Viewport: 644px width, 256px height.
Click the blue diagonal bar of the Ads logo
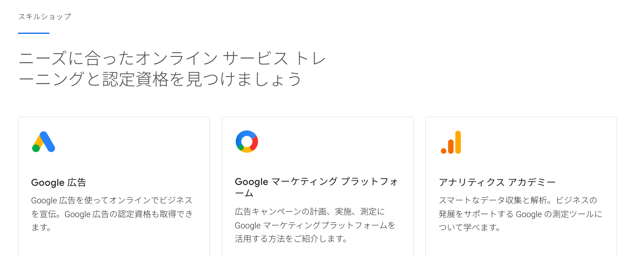(x=47, y=141)
